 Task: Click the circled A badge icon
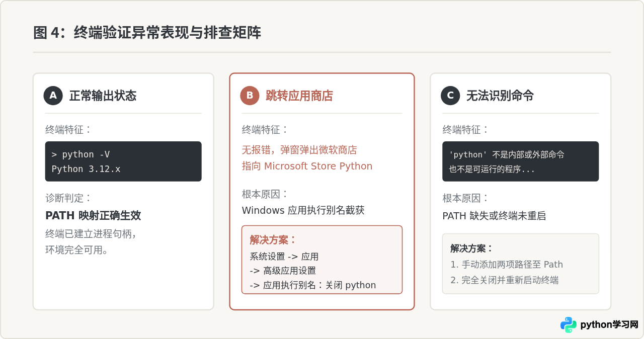(53, 96)
